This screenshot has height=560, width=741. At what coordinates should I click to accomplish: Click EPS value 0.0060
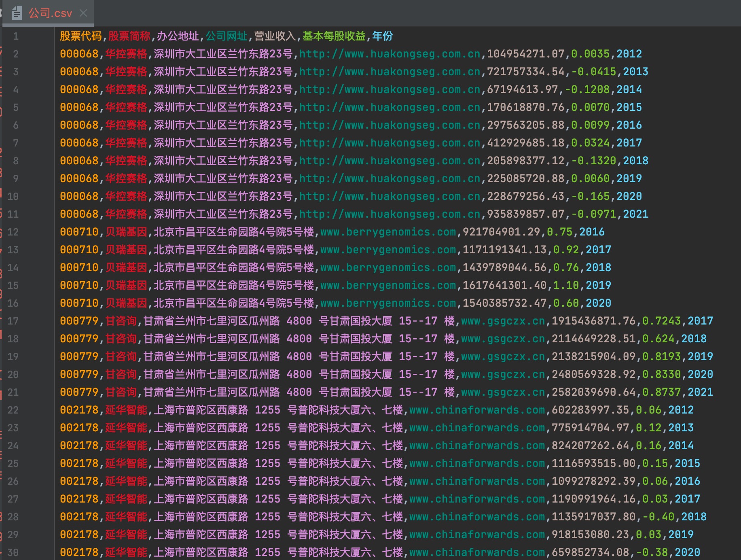tap(591, 178)
